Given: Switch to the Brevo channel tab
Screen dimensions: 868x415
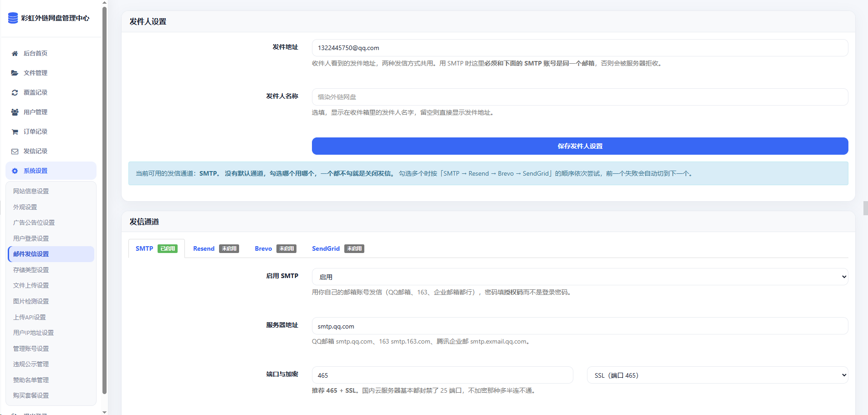Looking at the screenshot, I should pos(276,248).
